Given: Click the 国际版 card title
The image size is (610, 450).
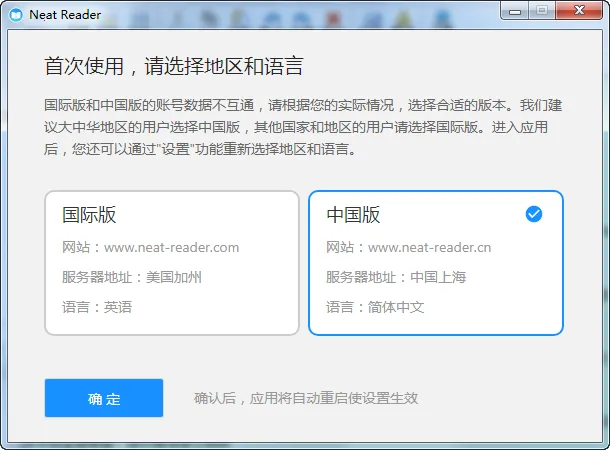Looking at the screenshot, I should pyautogui.click(x=89, y=215).
